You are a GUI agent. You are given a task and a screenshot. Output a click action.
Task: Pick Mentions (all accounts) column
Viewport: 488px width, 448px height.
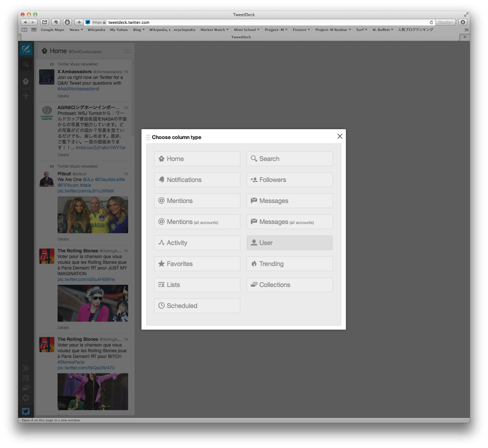click(197, 222)
